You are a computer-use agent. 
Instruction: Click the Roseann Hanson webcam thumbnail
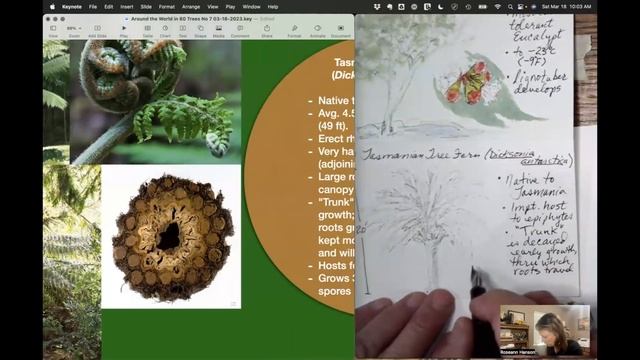545,331
